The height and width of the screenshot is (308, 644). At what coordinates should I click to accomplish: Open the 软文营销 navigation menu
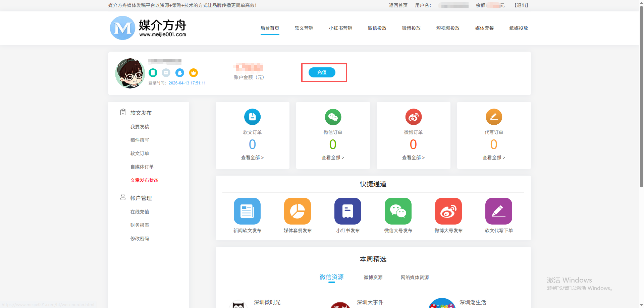tap(304, 28)
